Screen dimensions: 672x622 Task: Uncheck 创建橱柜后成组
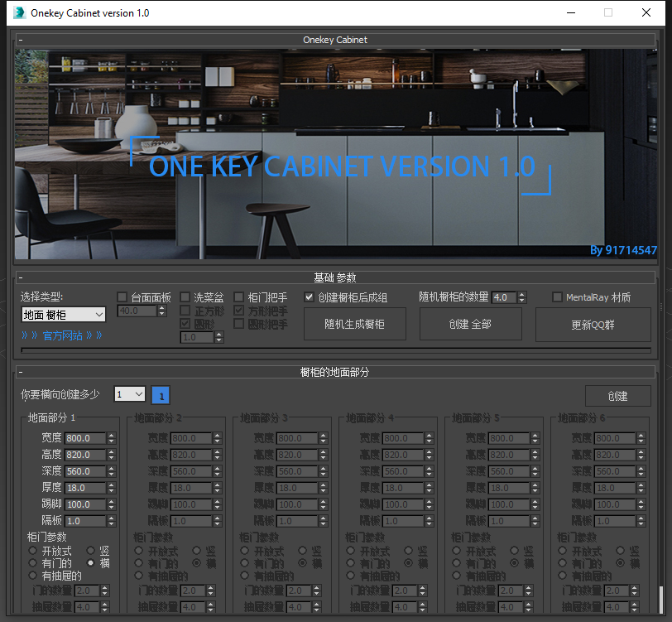(310, 297)
